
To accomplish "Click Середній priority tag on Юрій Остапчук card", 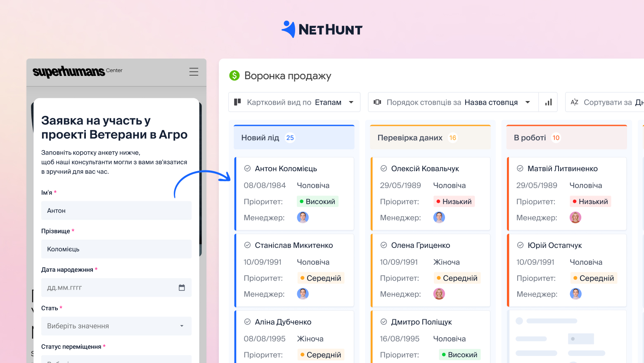I will (594, 278).
